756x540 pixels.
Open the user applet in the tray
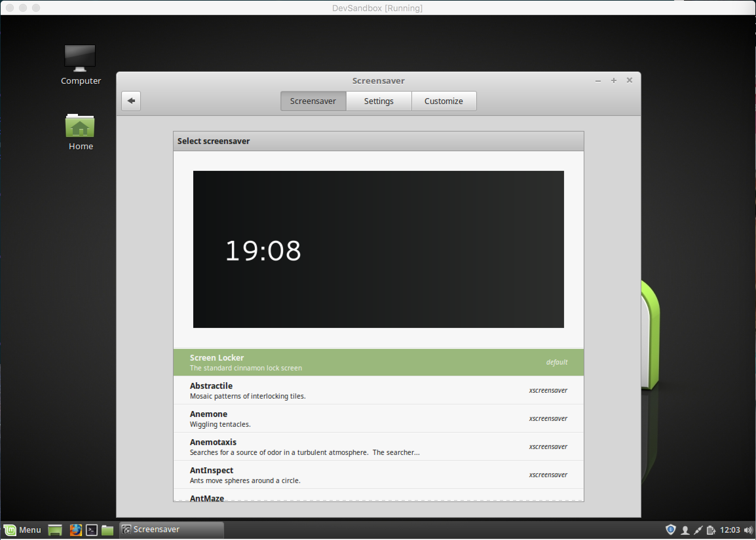[x=685, y=530]
